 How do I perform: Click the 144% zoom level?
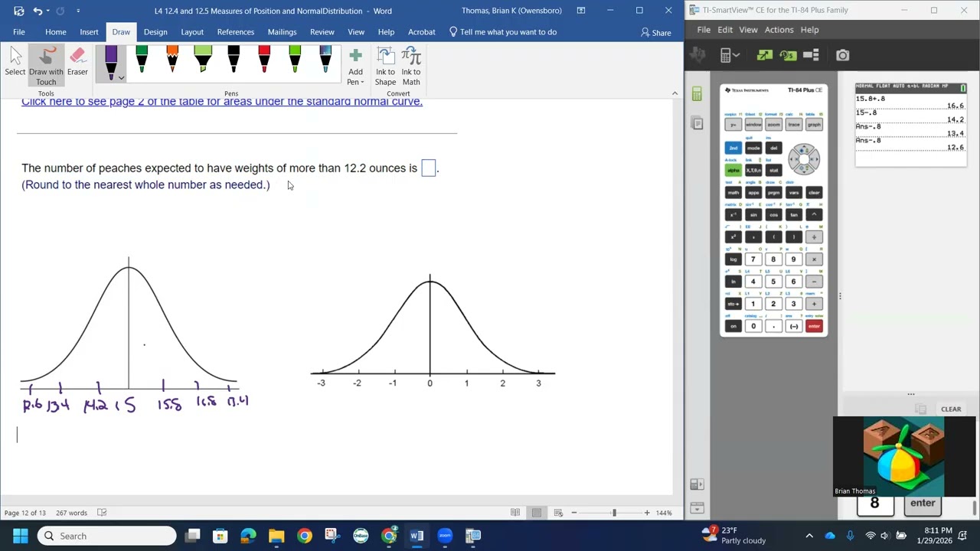tap(663, 513)
